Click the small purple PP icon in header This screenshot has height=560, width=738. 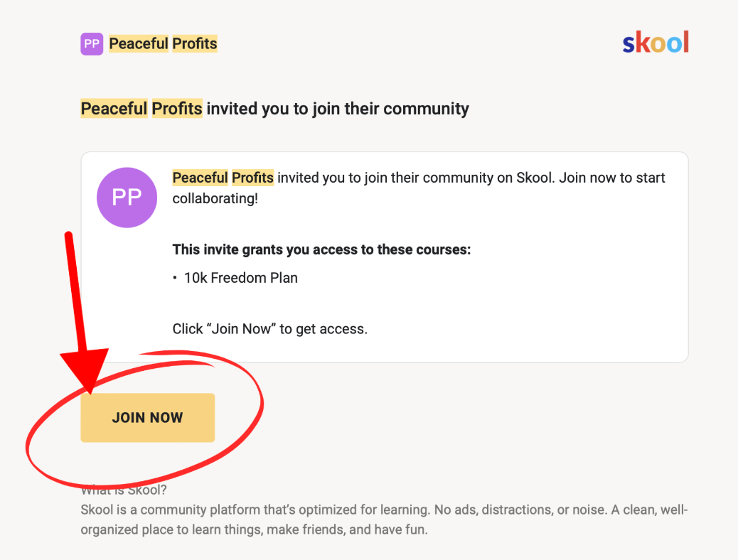[92, 44]
